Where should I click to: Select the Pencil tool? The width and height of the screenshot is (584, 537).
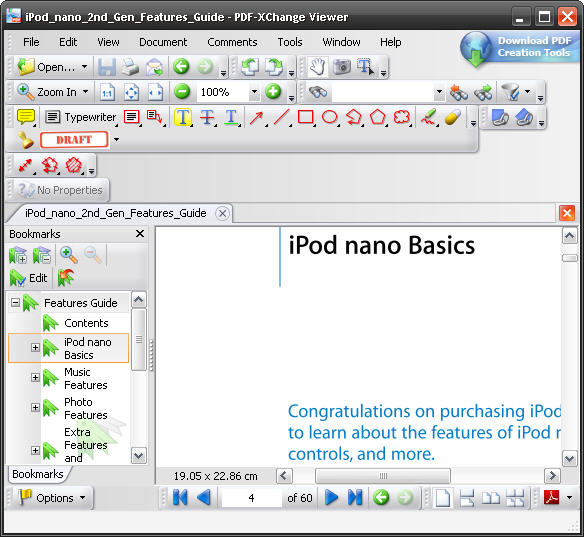coord(428,117)
